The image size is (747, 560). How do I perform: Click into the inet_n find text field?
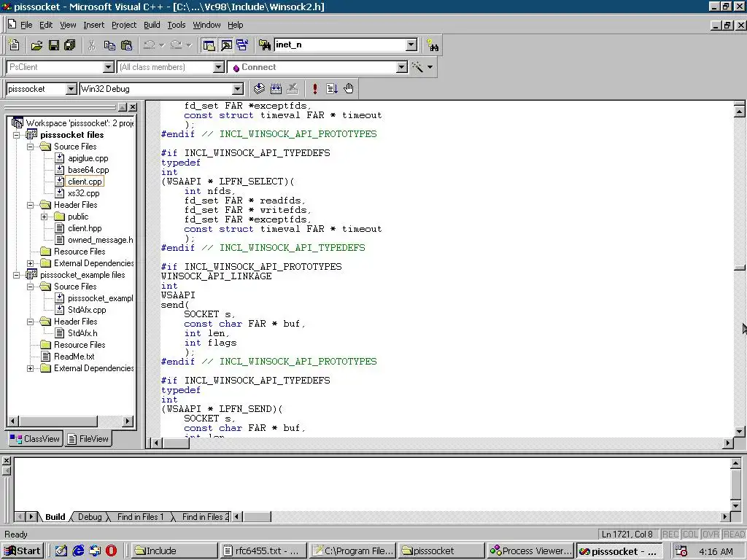click(x=340, y=44)
